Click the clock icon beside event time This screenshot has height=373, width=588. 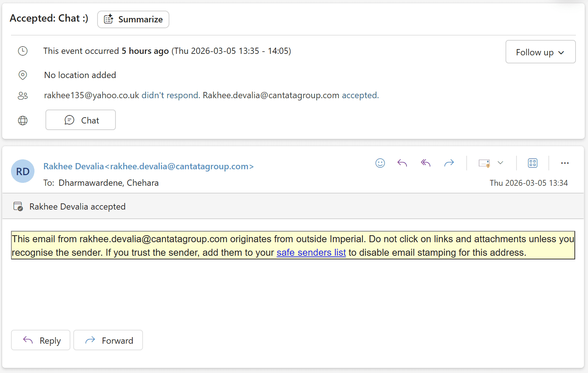(x=23, y=51)
